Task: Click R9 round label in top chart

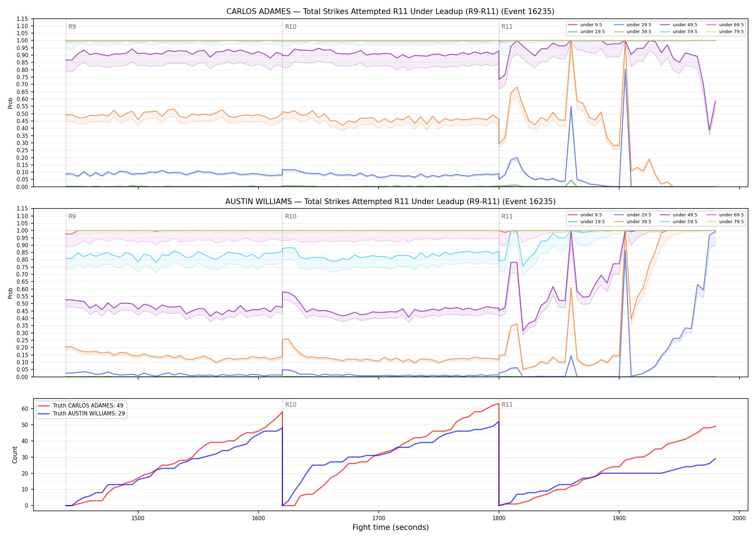Action: pos(72,27)
